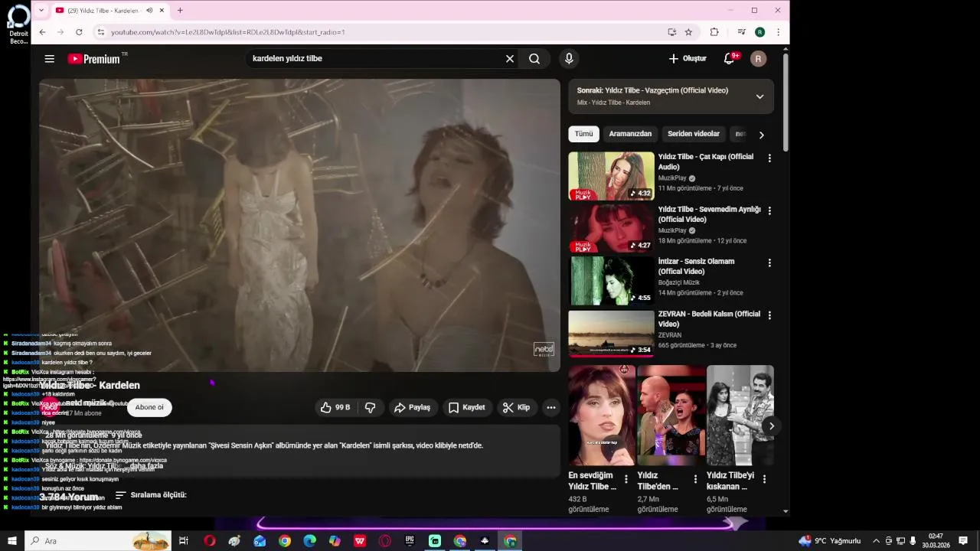Image resolution: width=980 pixels, height=551 pixels.
Task: Open İntizar - Sensiz Olamam thumbnail
Action: coord(611,281)
